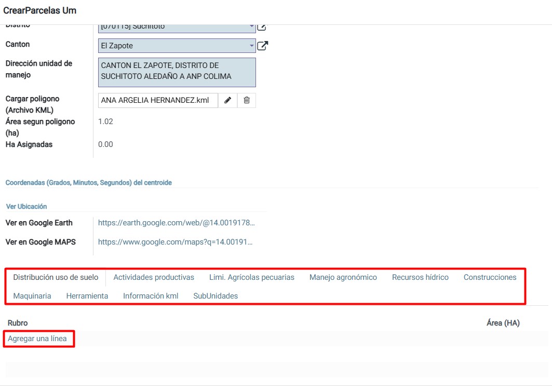Screen dimensions: 552x392
Task: Open the SubUnidades tab
Action: click(x=216, y=296)
